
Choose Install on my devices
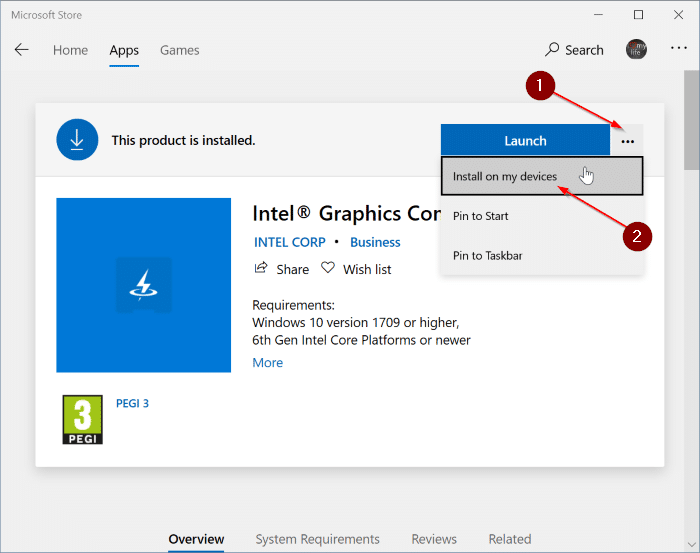pos(542,176)
